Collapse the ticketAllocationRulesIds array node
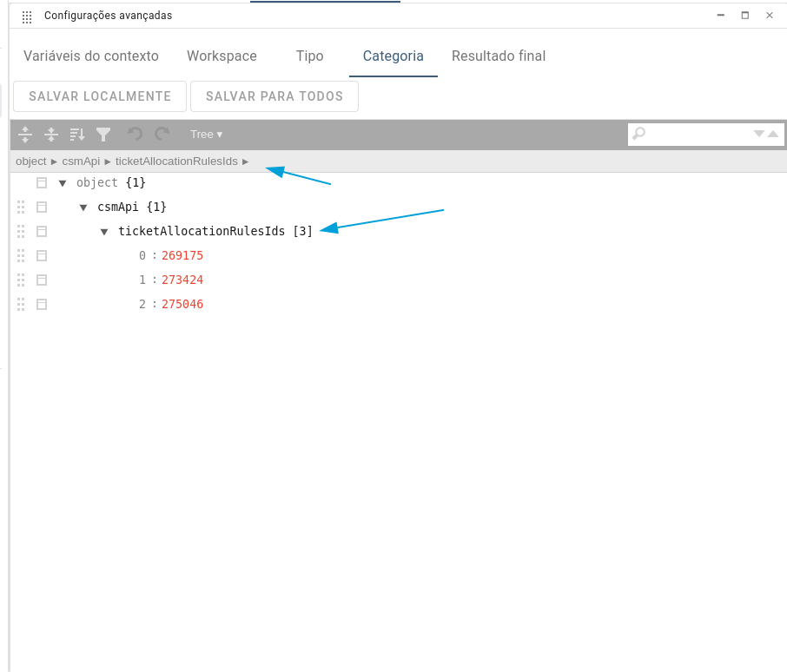 104,232
